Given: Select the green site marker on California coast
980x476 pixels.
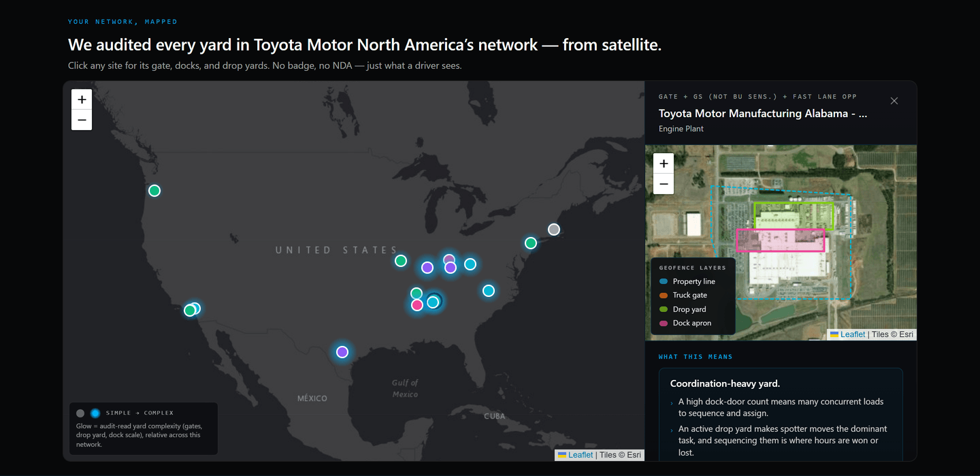Looking at the screenshot, I should click(189, 311).
